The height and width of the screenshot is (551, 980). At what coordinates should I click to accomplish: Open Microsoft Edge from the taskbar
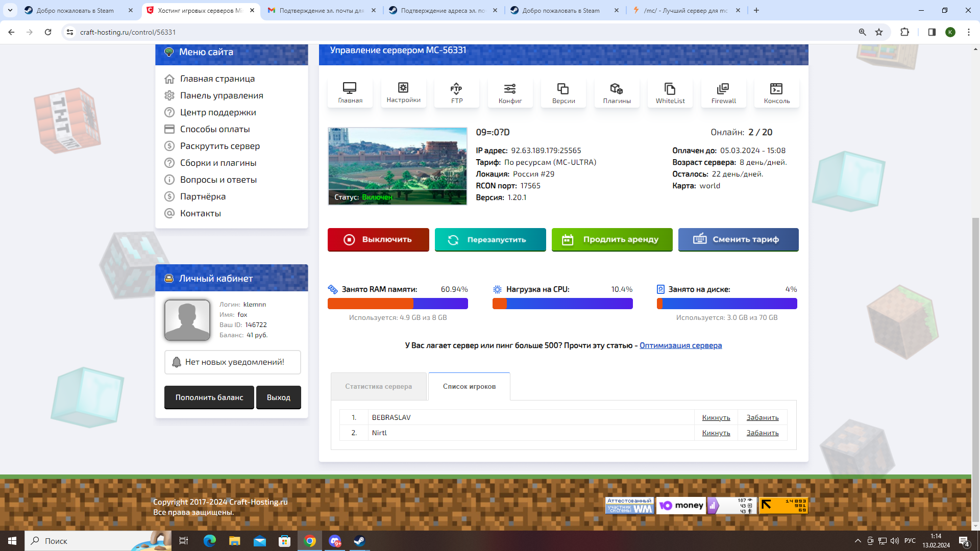click(x=210, y=541)
